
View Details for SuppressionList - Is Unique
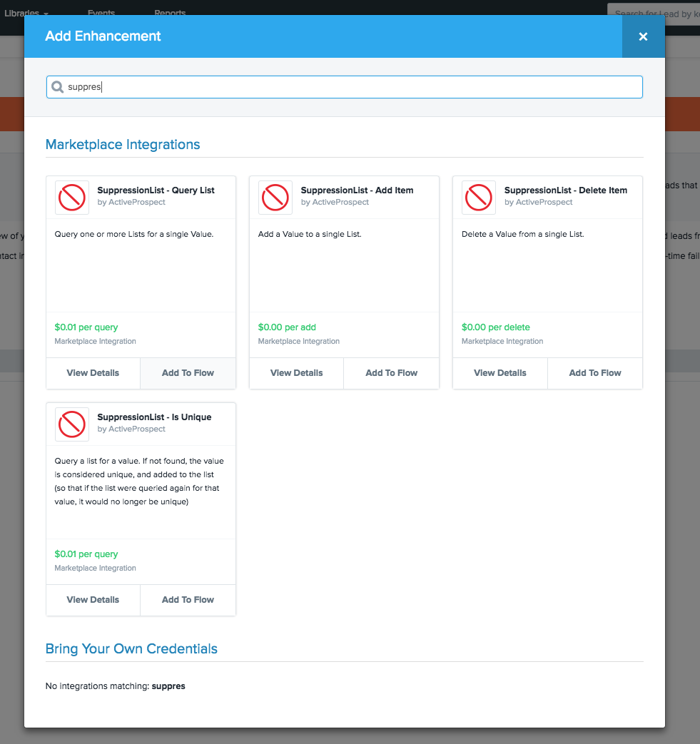tap(93, 600)
